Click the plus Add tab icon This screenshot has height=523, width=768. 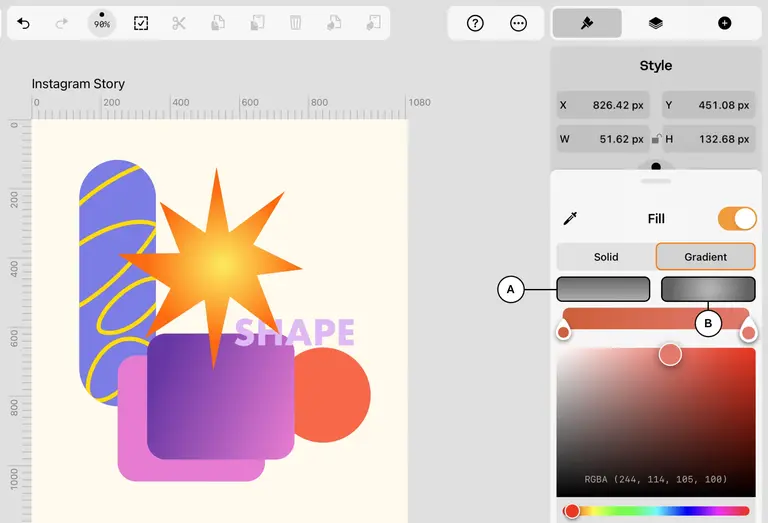coord(724,23)
